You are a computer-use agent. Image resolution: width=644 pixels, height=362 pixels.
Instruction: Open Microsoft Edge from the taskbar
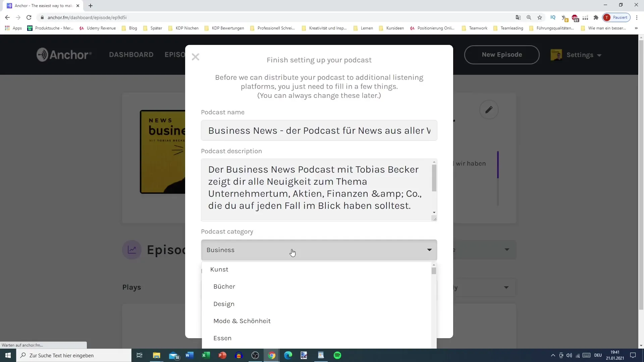pyautogui.click(x=288, y=355)
